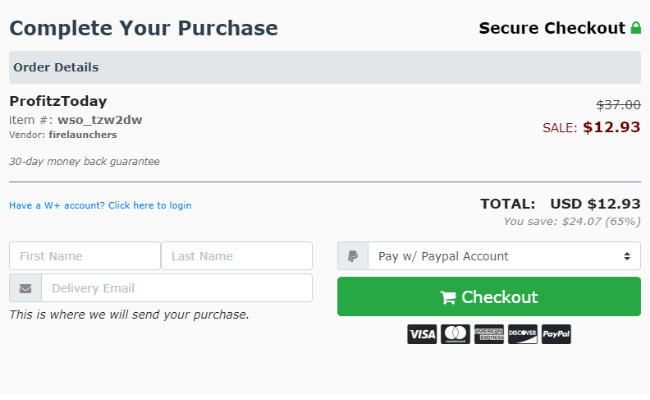The height and width of the screenshot is (400, 650).
Task: Click the dropdown arrows of payment selector
Action: [627, 256]
